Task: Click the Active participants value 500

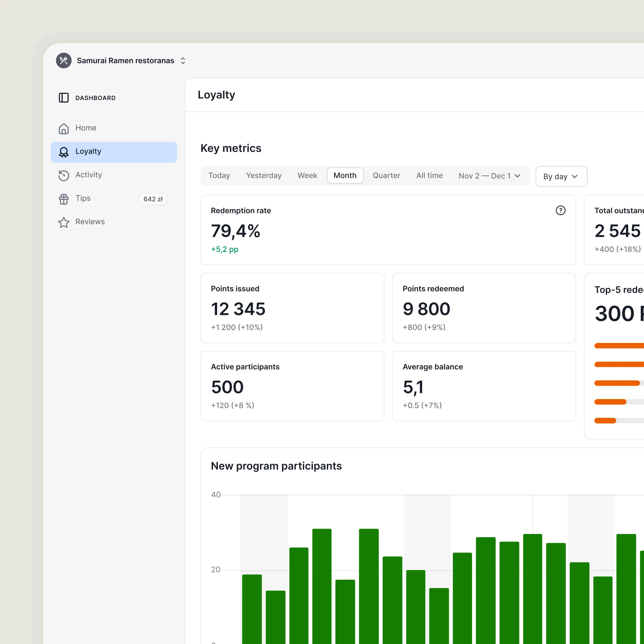Action: [x=227, y=387]
